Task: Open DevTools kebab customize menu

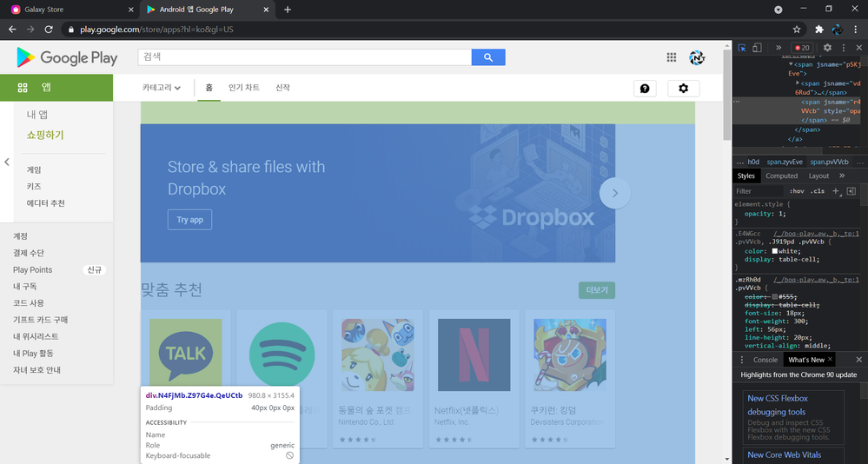Action: [x=843, y=48]
